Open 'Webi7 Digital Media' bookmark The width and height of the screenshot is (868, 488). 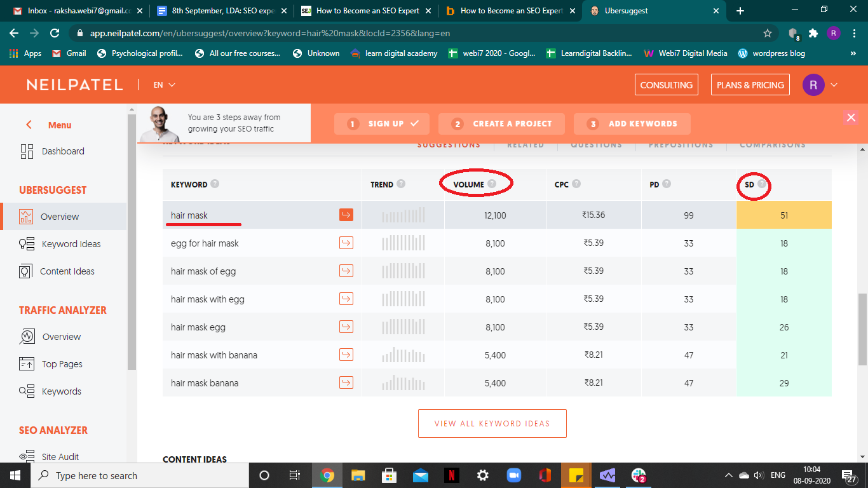coord(686,53)
